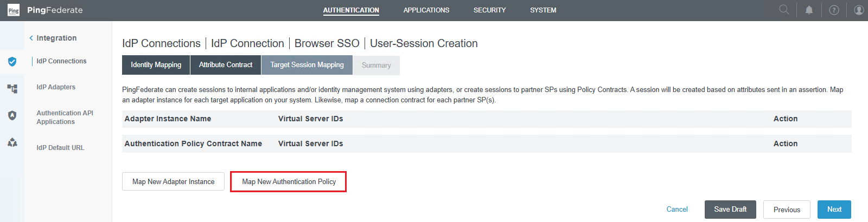Viewport: 868px width, 222px height.
Task: Click the Ping logo in the header
Action: [14, 10]
